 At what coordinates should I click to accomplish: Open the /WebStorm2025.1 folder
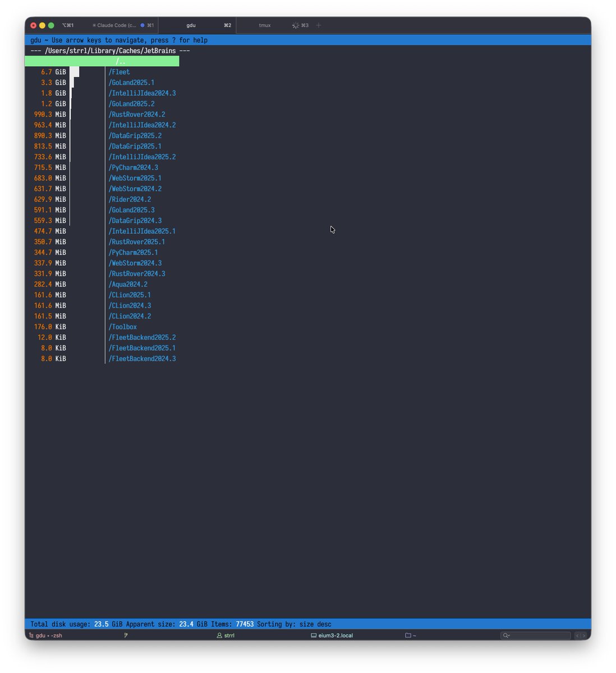pos(135,178)
